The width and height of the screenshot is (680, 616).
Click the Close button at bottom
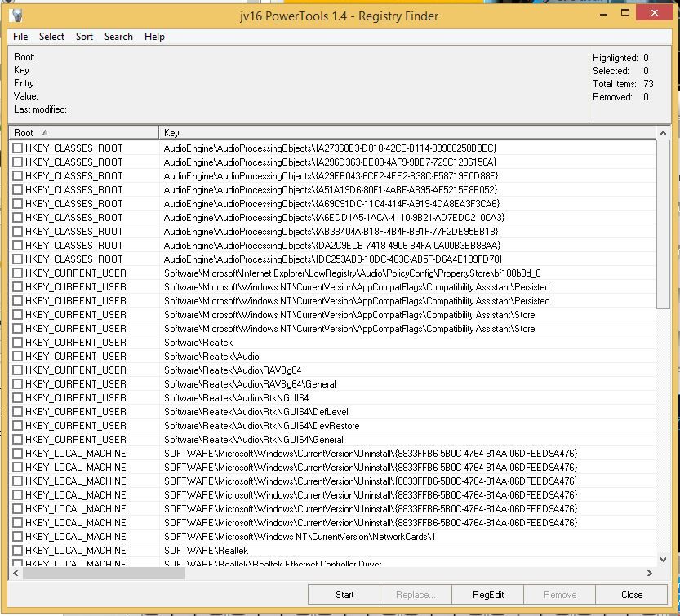[x=632, y=594]
